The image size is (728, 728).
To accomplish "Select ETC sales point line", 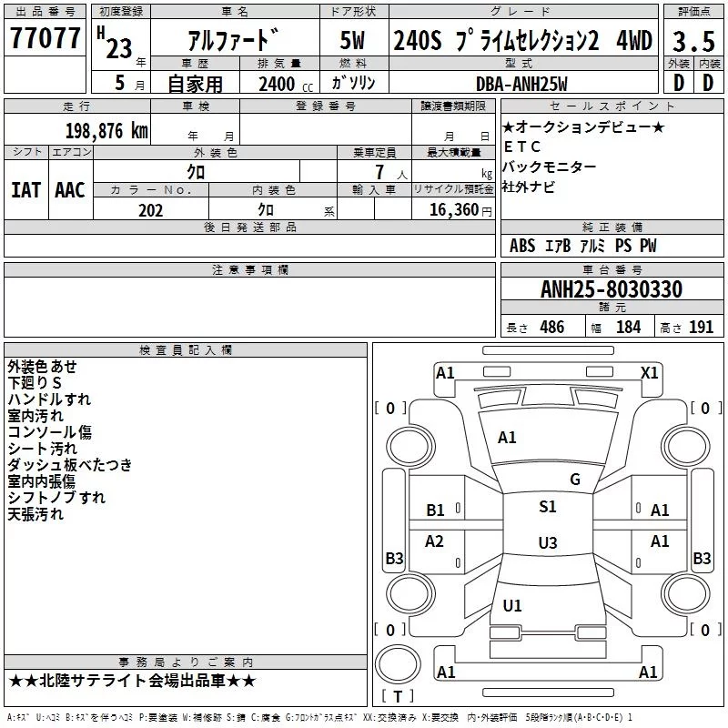I will click(521, 147).
